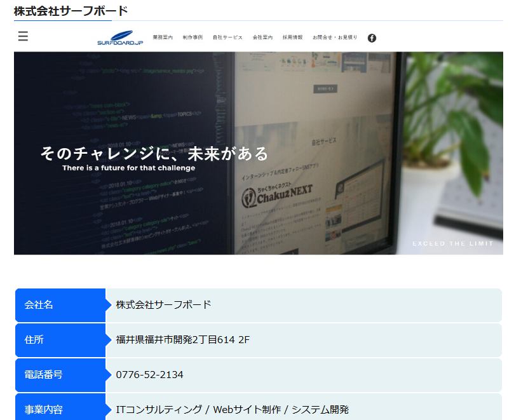
Task: Select the 自社サービス menu item
Action: click(227, 37)
